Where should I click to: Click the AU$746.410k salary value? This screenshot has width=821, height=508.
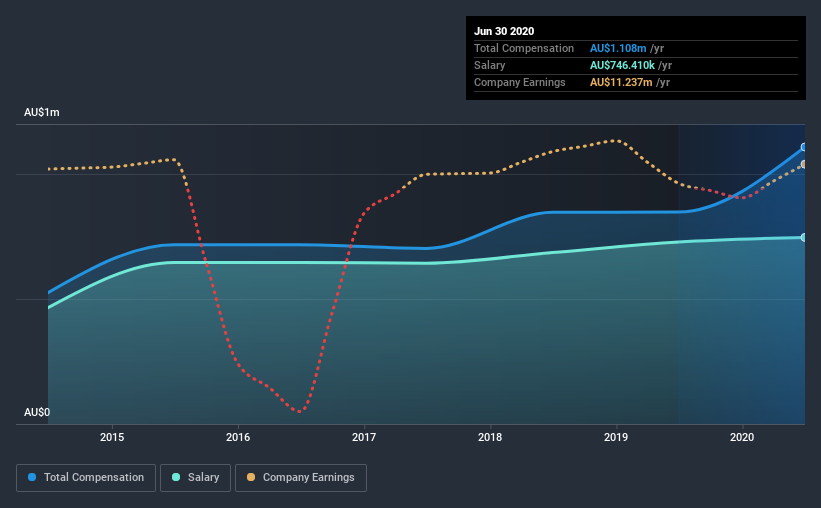pos(622,65)
